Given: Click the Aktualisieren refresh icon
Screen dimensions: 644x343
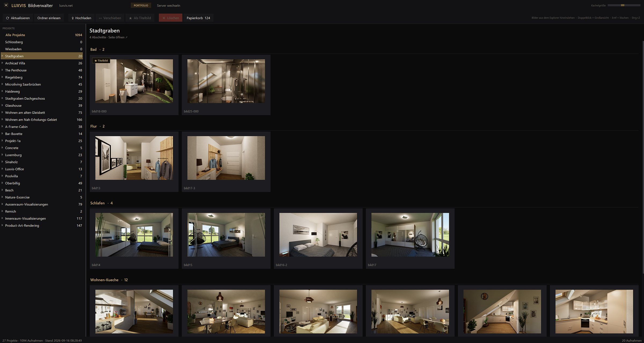Looking at the screenshot, I should 8,18.
